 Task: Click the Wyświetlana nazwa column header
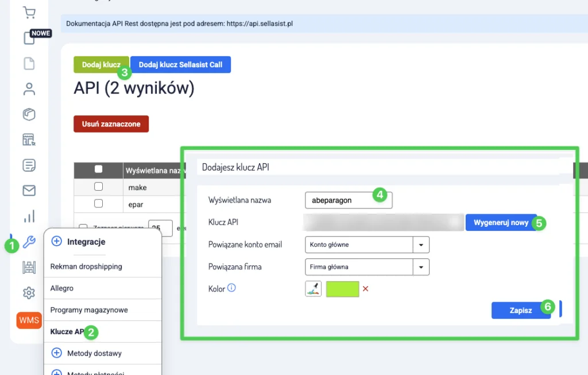tap(154, 171)
